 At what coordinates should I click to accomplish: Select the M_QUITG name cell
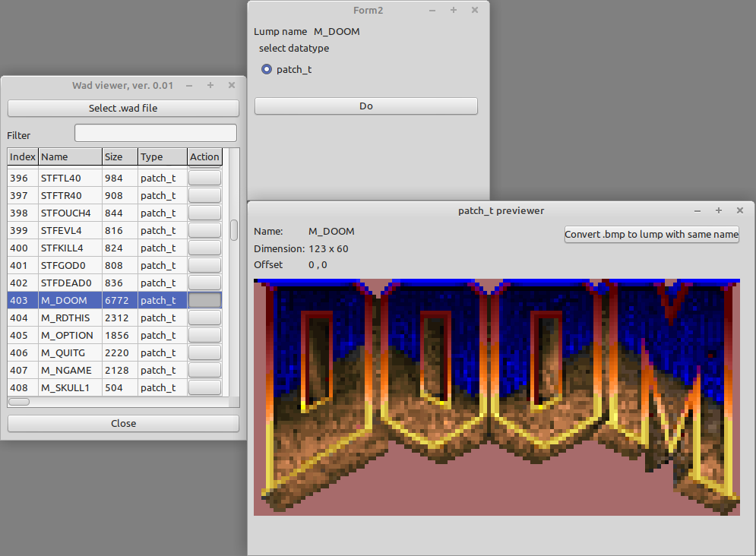[x=71, y=352]
